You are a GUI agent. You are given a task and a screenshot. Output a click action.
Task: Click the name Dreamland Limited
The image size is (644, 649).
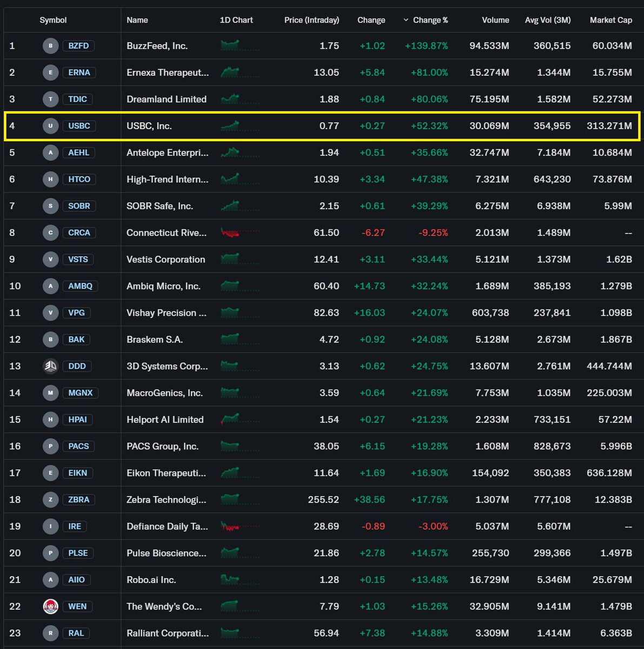[167, 99]
